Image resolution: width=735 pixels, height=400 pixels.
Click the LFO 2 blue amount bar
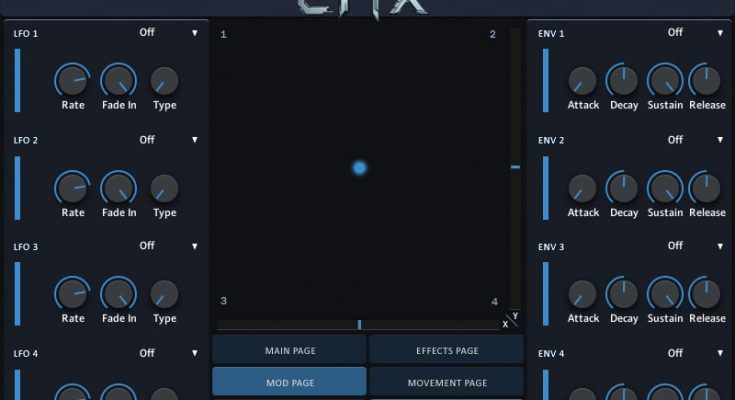coord(17,187)
